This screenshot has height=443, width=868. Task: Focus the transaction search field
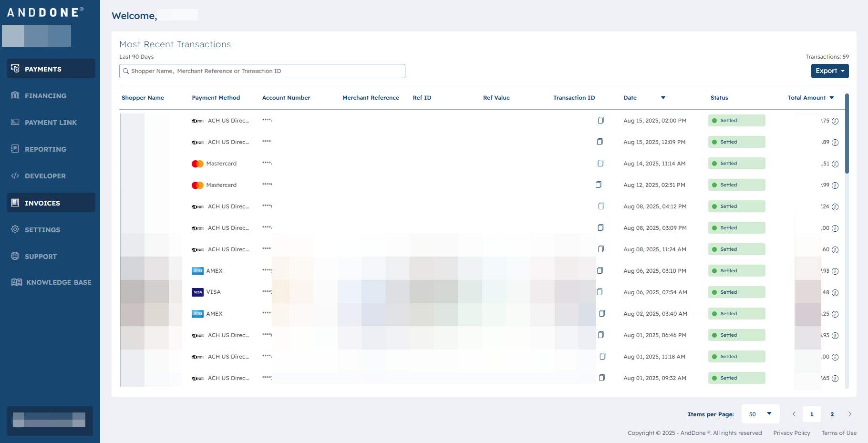point(262,71)
